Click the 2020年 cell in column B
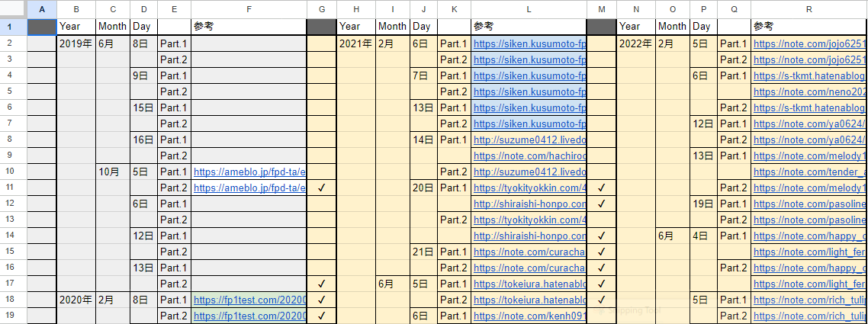Viewport: 868px width, 324px height. pyautogui.click(x=75, y=300)
